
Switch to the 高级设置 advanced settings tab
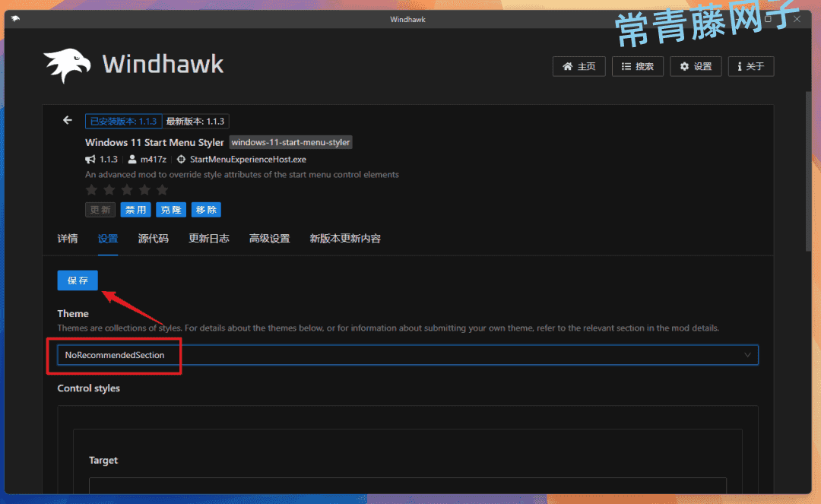point(270,239)
